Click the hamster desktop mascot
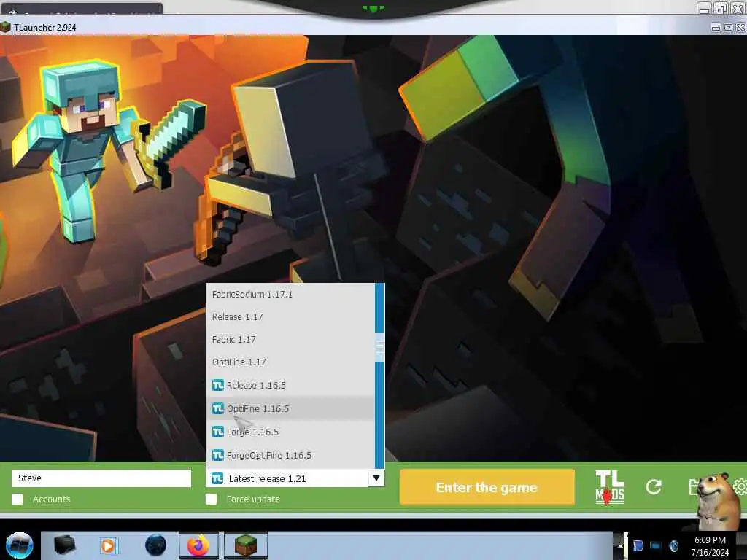This screenshot has width=747, height=560. 719,501
